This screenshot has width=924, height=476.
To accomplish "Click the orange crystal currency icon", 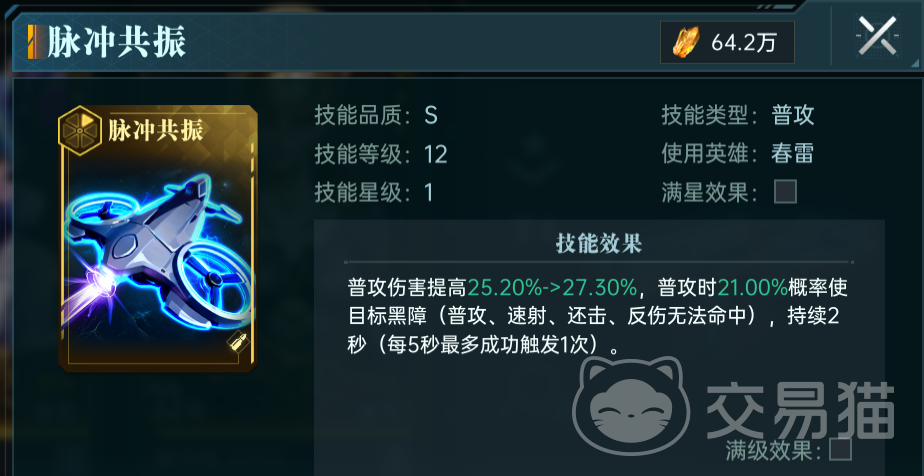I will click(x=685, y=42).
